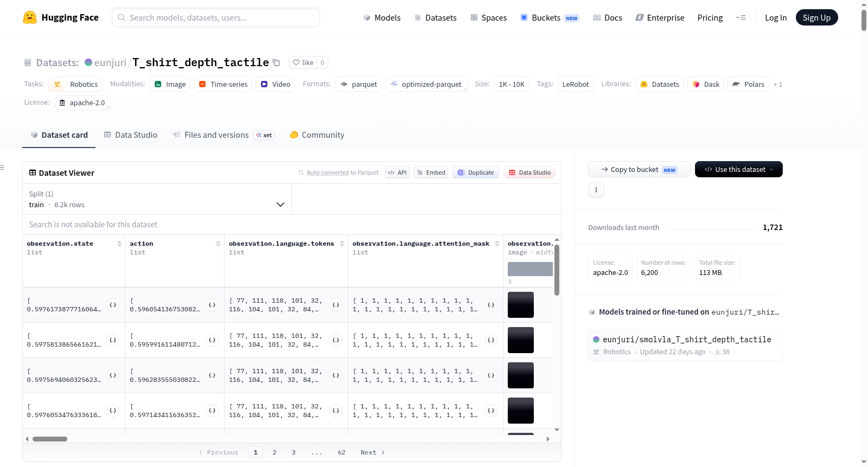Open Docs in the navigation

608,17
